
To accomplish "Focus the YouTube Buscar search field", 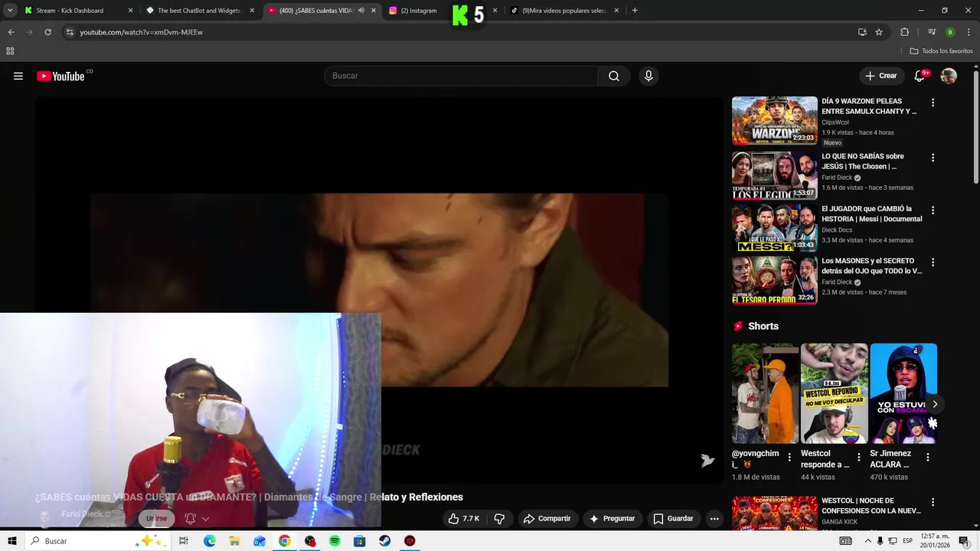I will pyautogui.click(x=461, y=76).
